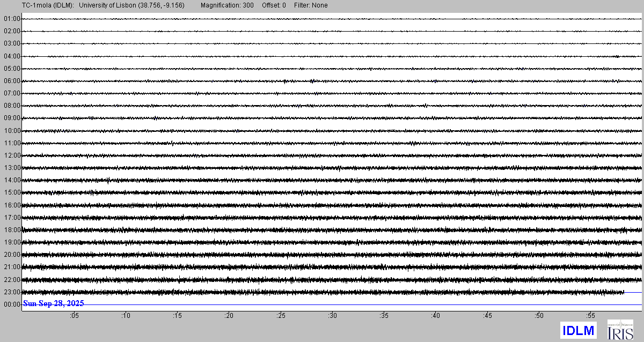Select the :55 minute axis tick
644x342 pixels.
point(591,316)
